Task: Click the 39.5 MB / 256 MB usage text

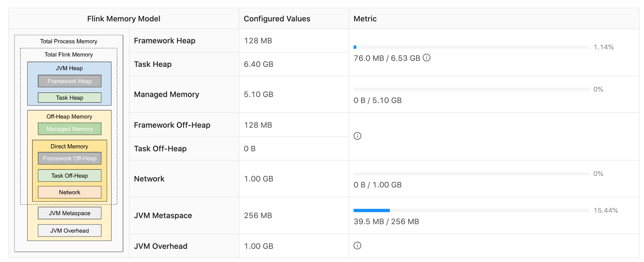Action: 386,221
